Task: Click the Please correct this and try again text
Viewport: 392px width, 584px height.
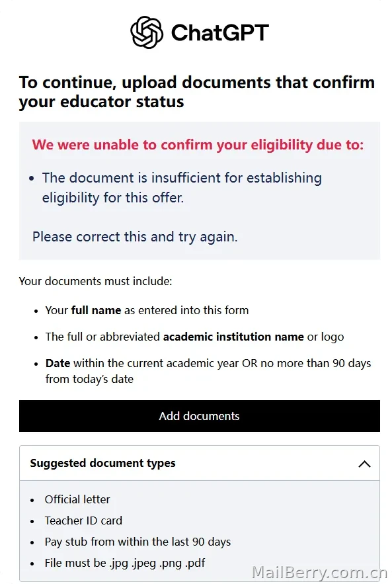Action: pos(135,237)
